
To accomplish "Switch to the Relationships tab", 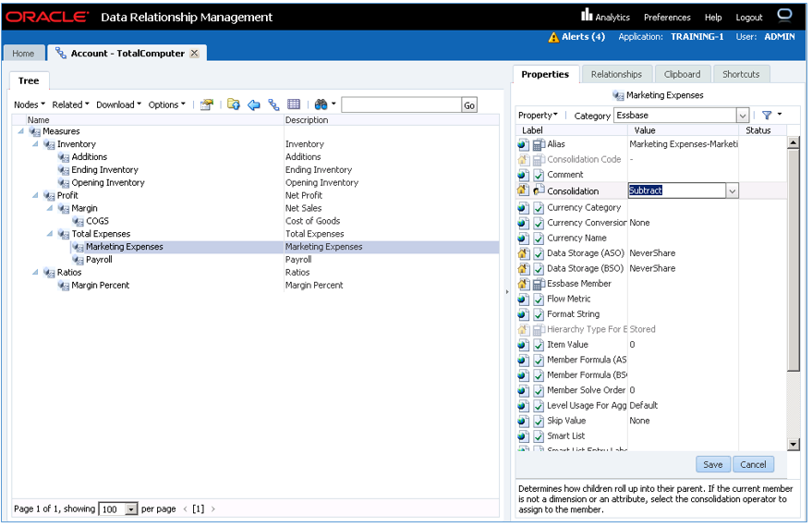I will click(x=616, y=75).
